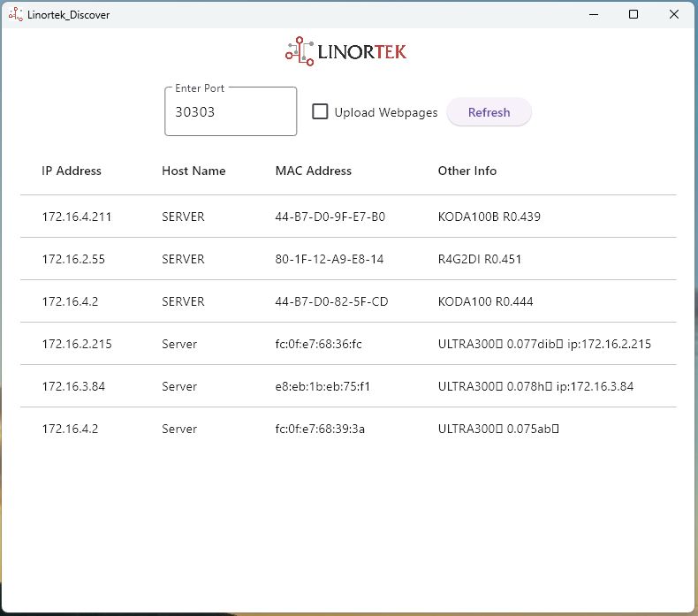This screenshot has height=616, width=698.
Task: Click the Refresh button
Action: 489,112
